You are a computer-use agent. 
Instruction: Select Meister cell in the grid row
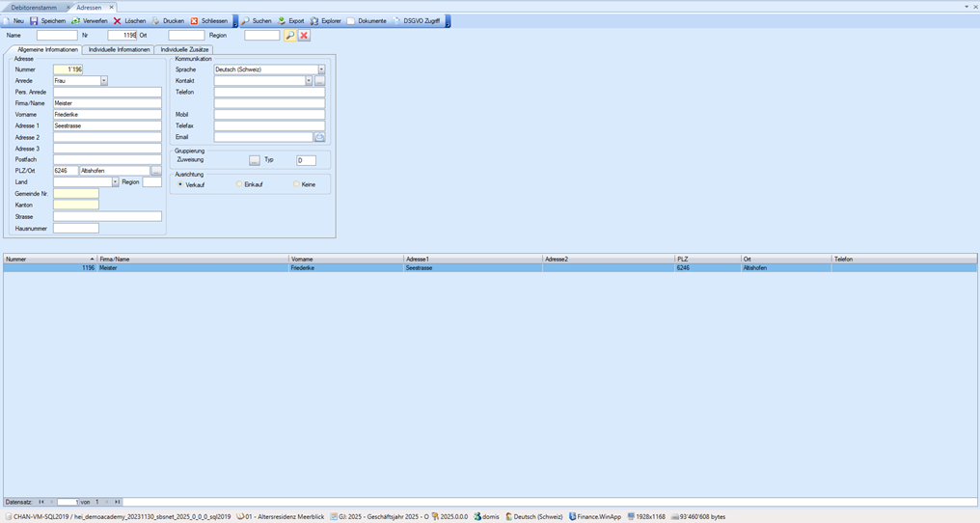tap(193, 267)
